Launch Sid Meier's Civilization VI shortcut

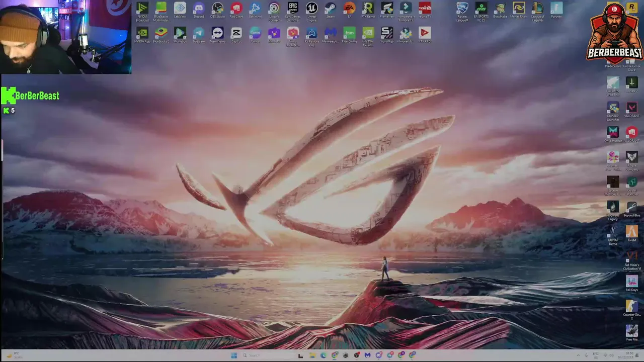[632, 260]
